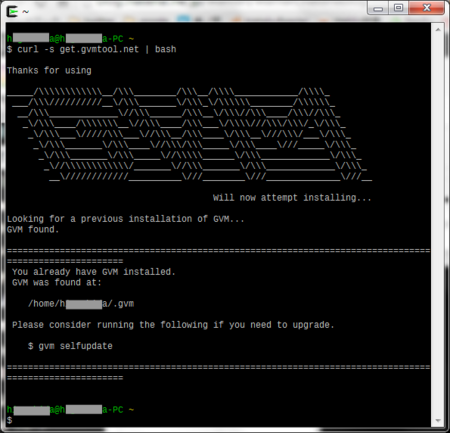The width and height of the screenshot is (450, 433).
Task: Click 'GVM was found at:' line
Action: [x=57, y=283]
